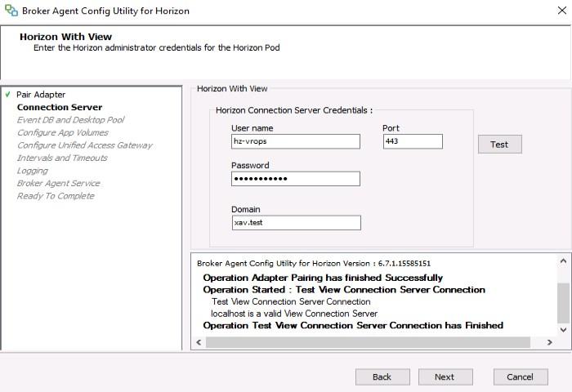Select Broker Agent Service step

pos(58,184)
